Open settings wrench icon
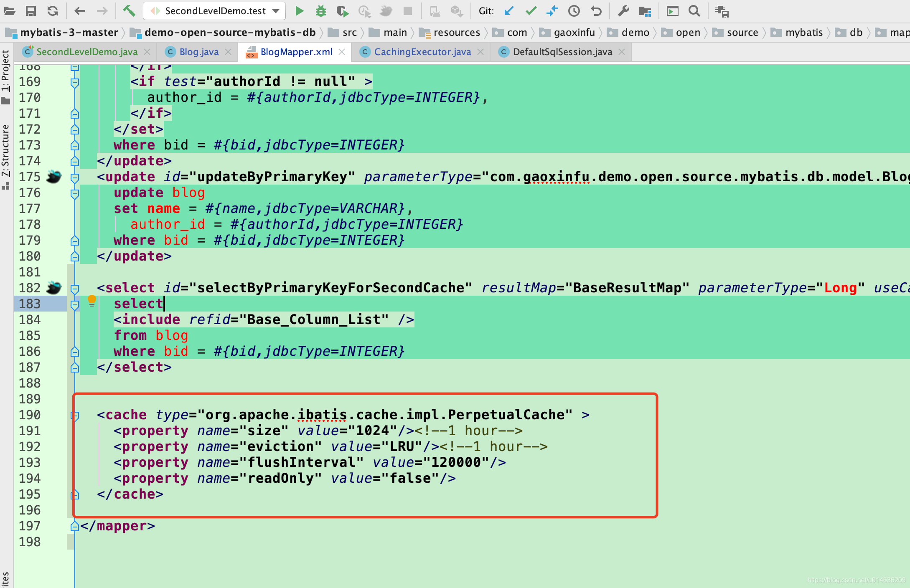Viewport: 910px width, 588px height. 623,11
